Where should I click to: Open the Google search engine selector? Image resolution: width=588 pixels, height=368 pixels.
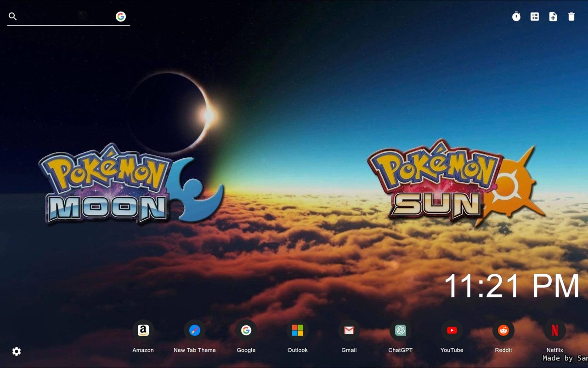(x=121, y=17)
